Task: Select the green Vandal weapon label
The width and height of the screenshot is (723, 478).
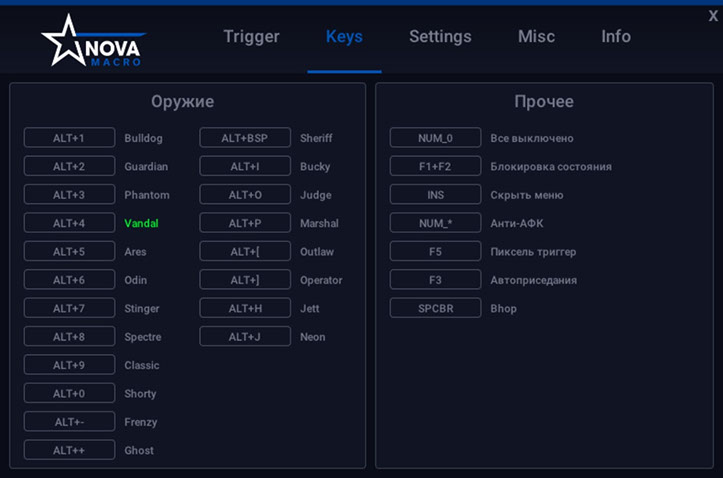Action: [x=141, y=223]
